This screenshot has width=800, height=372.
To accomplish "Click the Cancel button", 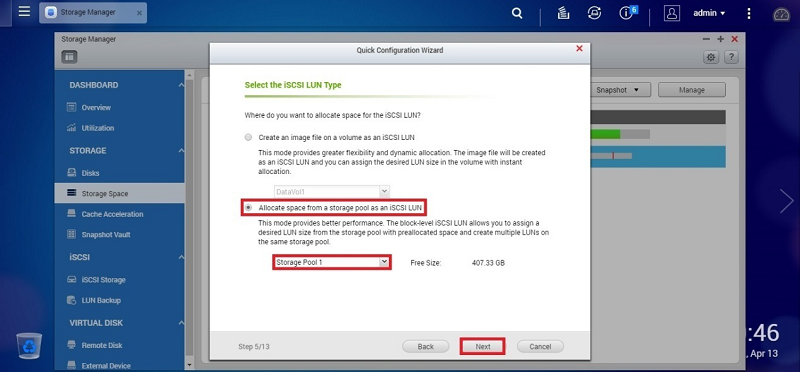I will pos(540,346).
